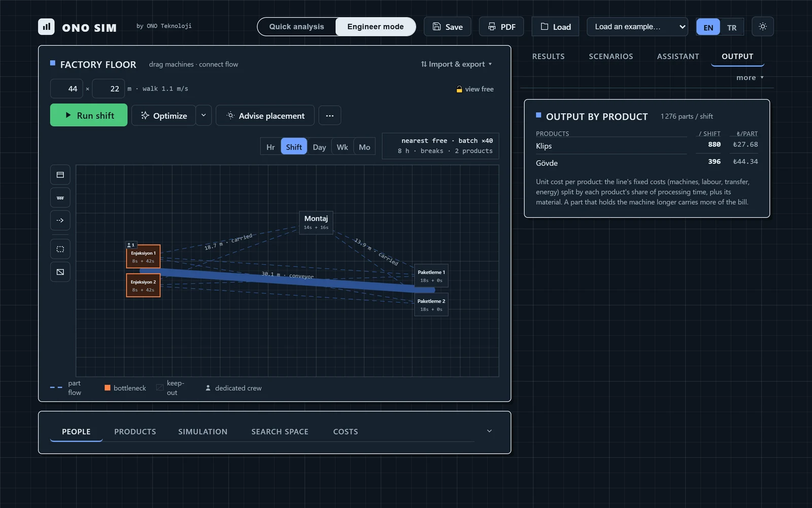The width and height of the screenshot is (812, 508).
Task: Set language to EN
Action: pyautogui.click(x=708, y=27)
